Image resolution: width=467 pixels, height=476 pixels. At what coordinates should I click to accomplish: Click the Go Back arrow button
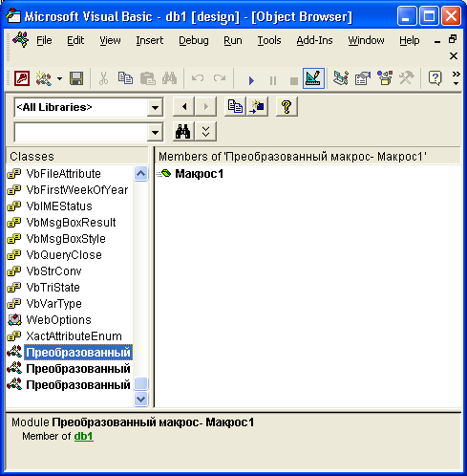tap(183, 106)
